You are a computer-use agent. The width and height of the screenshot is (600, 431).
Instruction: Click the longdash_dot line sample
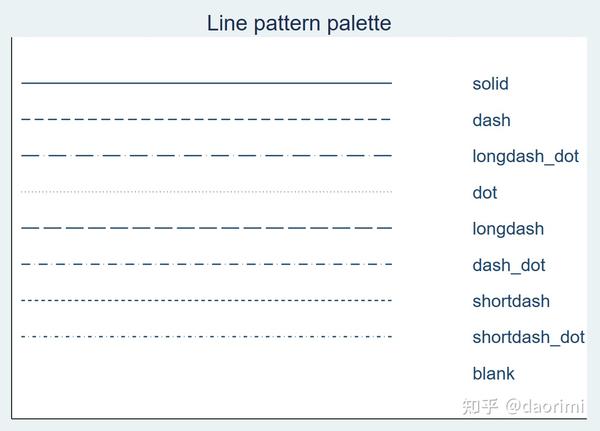tap(206, 156)
